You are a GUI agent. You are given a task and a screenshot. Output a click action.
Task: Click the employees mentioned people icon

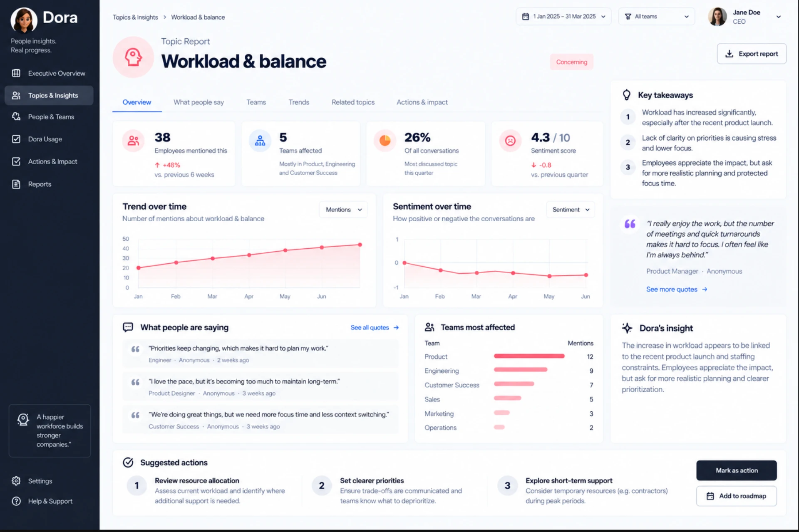click(x=133, y=141)
